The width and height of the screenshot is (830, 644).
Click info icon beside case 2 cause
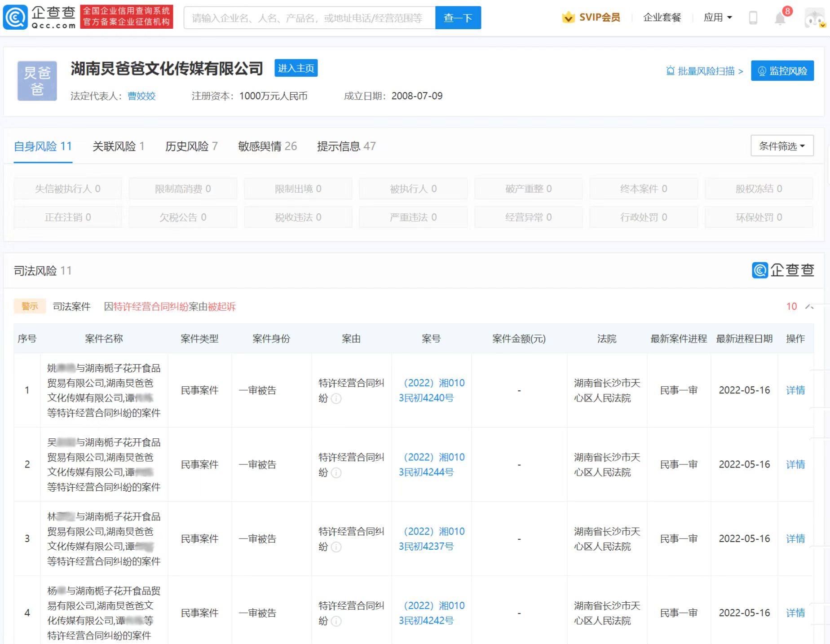[336, 472]
